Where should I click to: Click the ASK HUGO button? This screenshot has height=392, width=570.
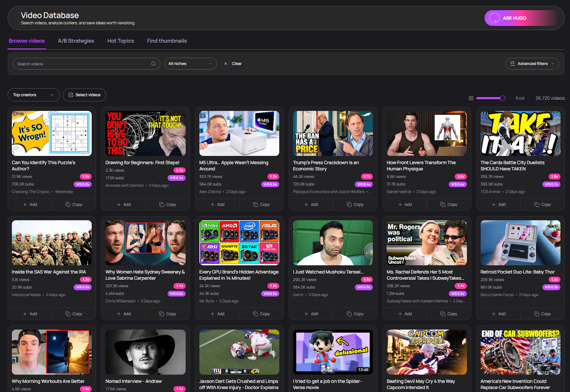click(x=522, y=18)
